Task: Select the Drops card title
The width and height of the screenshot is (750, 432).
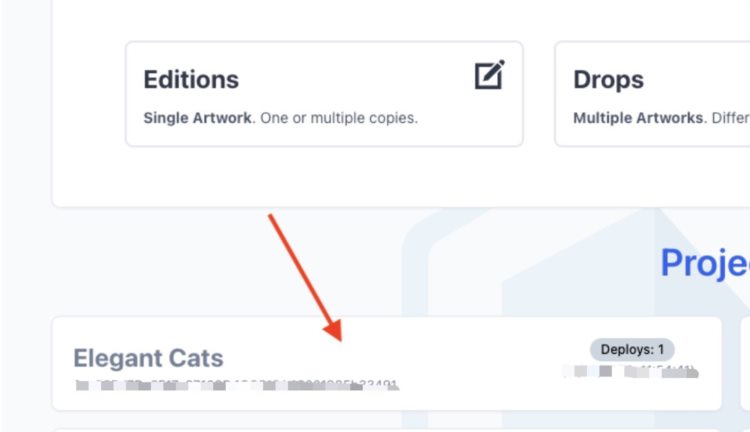Action: [608, 80]
